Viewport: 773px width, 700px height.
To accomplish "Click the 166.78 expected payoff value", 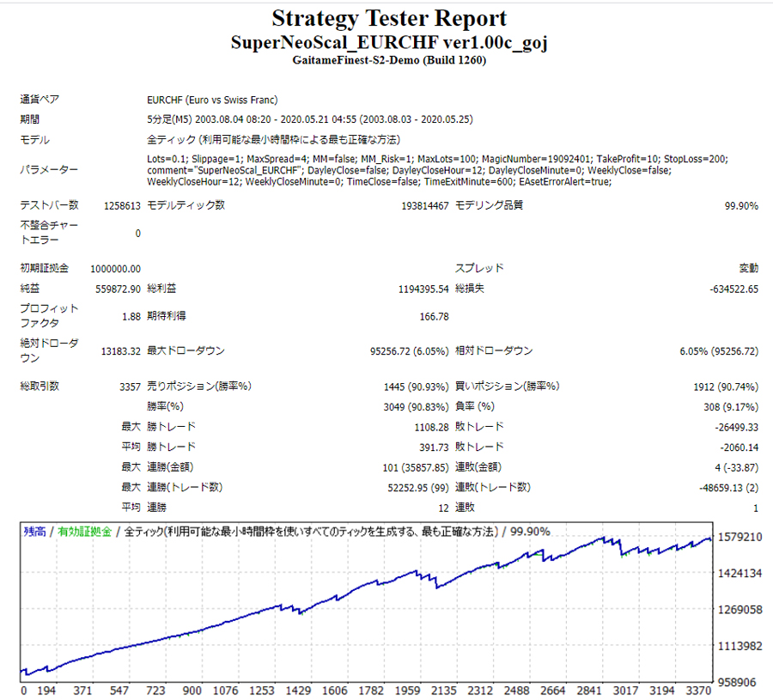I will click(x=434, y=316).
